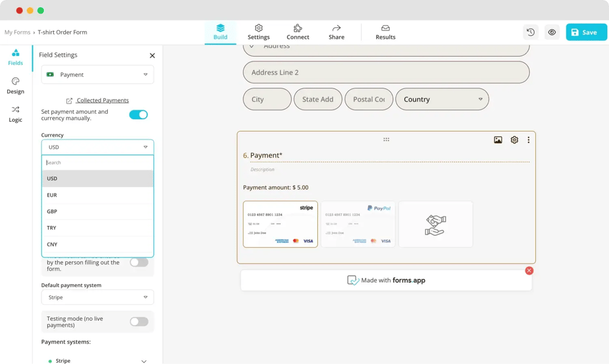
Task: Expand the Stripe payment system section
Action: [x=144, y=360]
